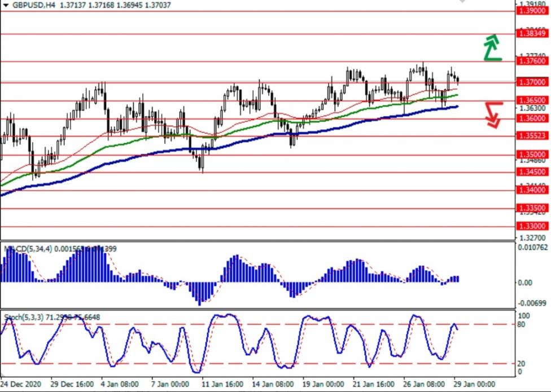This screenshot has width=551, height=392.
Task: Click the 1.39000 price level label
Action: (x=532, y=11)
